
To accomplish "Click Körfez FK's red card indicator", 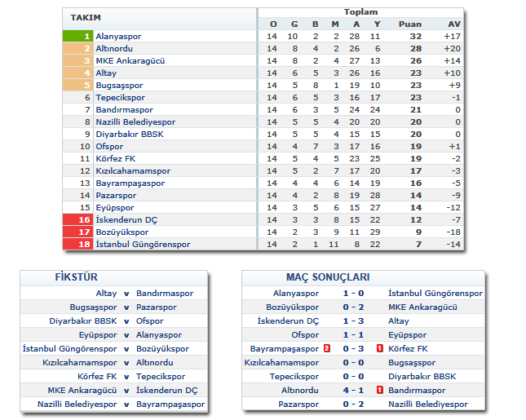I will coord(380,348).
